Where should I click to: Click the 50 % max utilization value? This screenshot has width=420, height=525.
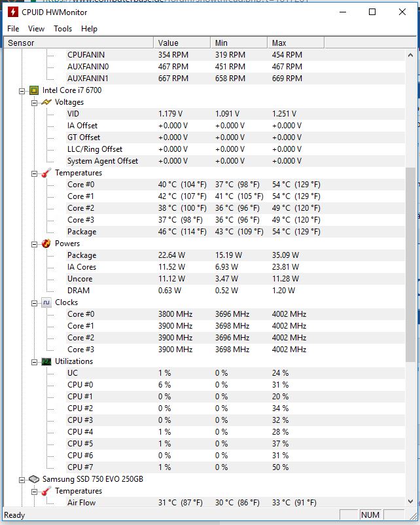280,467
